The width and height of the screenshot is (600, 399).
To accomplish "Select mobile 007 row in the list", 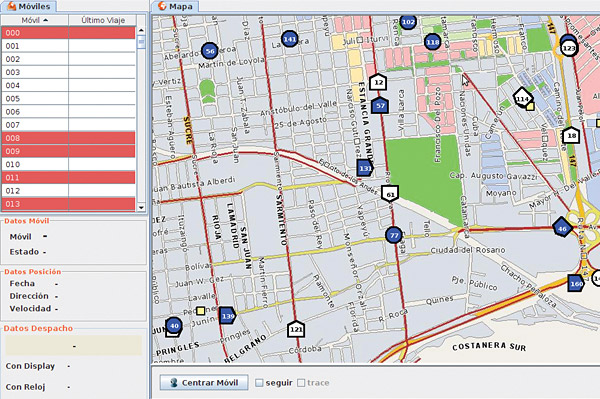I will 68,125.
